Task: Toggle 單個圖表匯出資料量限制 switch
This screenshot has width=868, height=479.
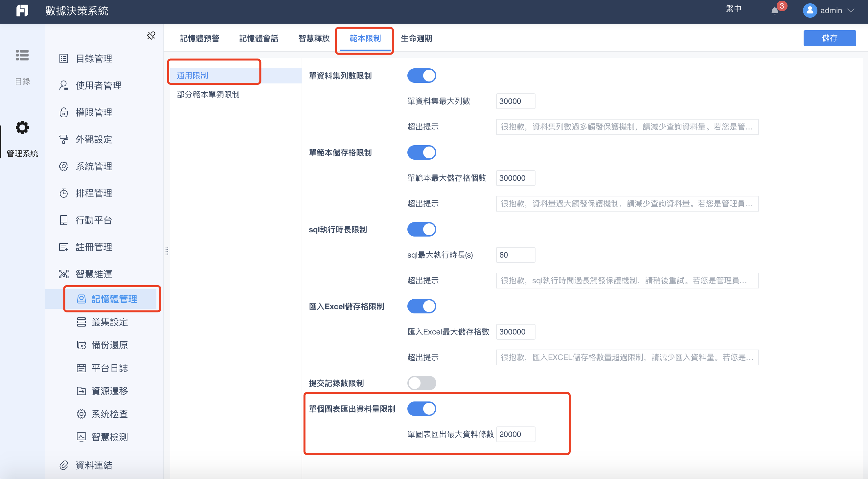Action: [x=422, y=409]
